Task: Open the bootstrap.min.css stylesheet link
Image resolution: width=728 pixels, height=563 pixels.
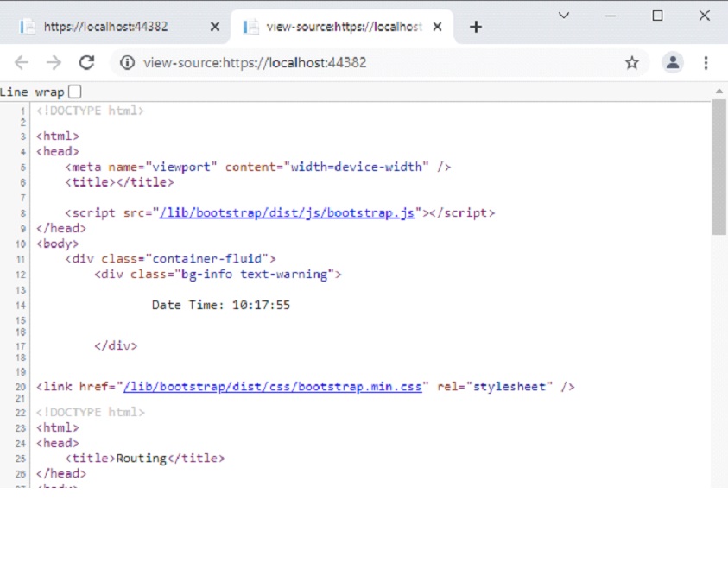Action: [x=273, y=386]
